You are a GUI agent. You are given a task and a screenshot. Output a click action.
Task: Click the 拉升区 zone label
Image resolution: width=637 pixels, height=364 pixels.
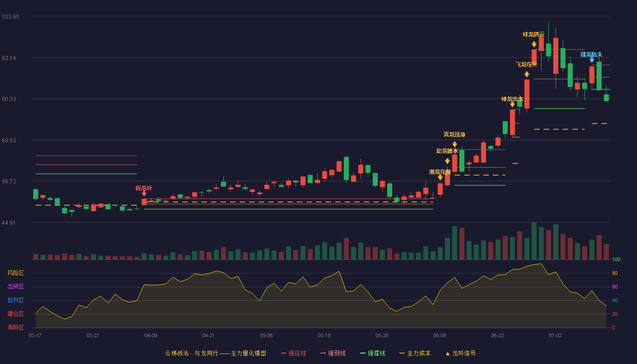coord(15,300)
